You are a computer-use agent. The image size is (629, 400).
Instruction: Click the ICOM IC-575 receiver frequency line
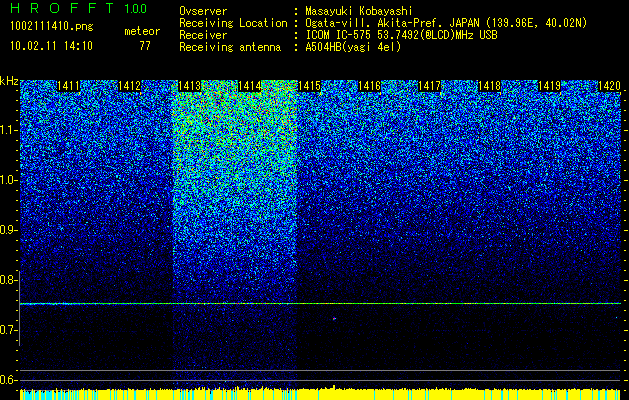401,35
